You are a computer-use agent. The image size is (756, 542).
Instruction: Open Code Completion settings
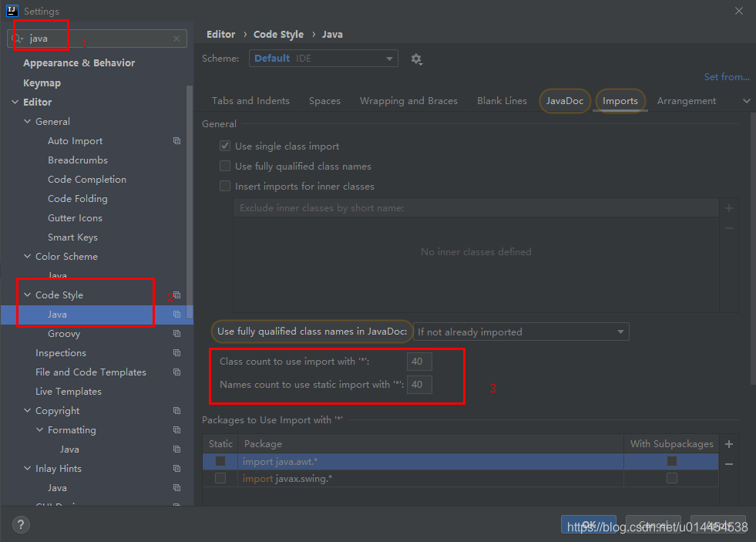click(x=87, y=180)
